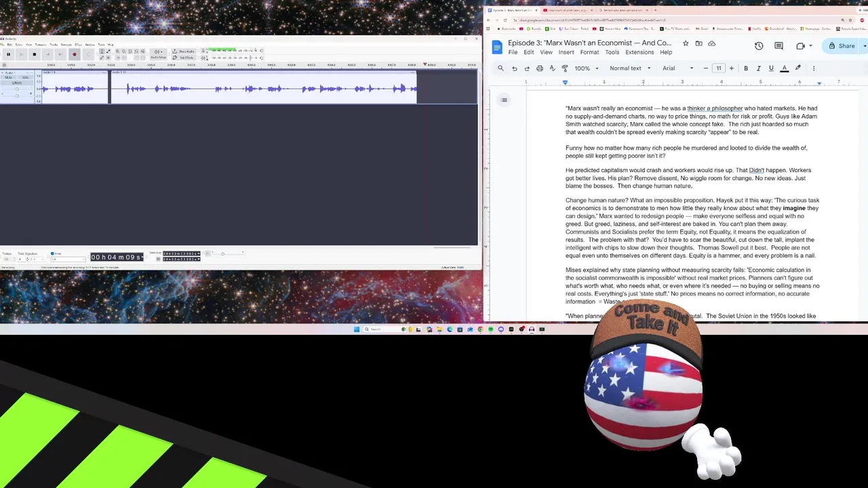Image resolution: width=868 pixels, height=488 pixels.
Task: Open the Edit menu in Google Docs
Action: pos(529,52)
